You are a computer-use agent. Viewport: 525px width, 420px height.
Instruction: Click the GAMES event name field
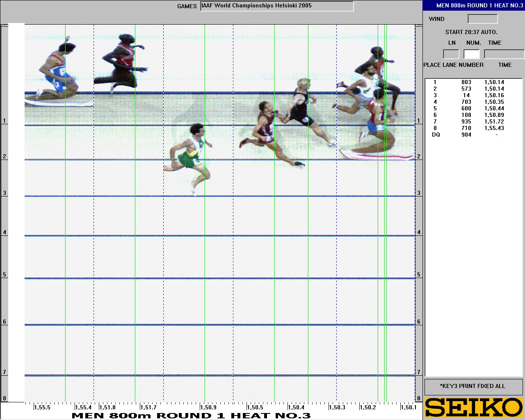point(277,6)
